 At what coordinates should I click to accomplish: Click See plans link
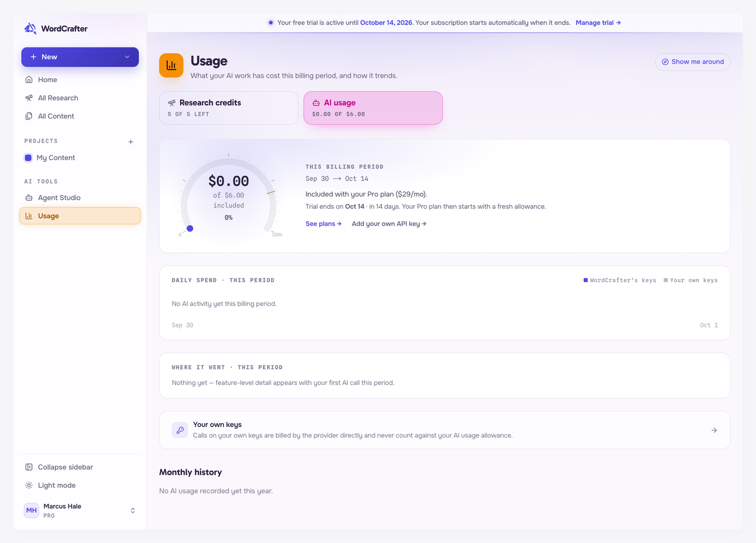pos(324,224)
